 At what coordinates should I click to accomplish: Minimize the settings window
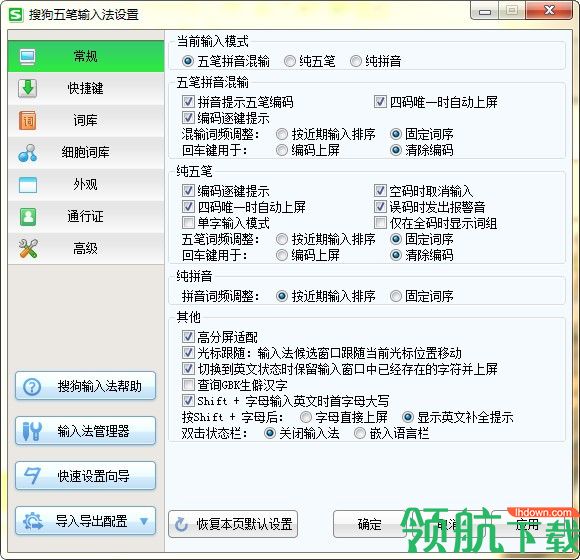tap(485, 10)
